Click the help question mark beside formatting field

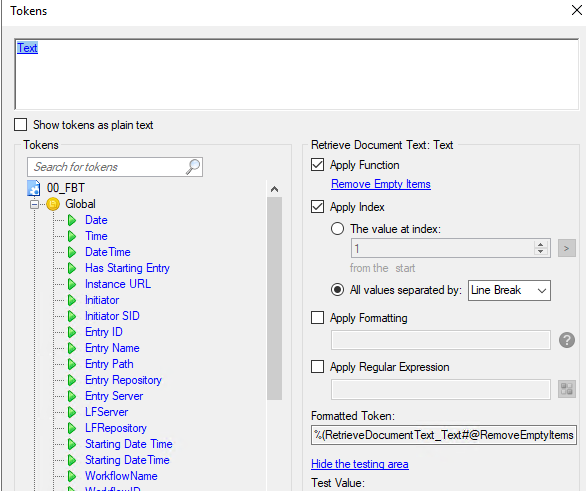point(567,340)
